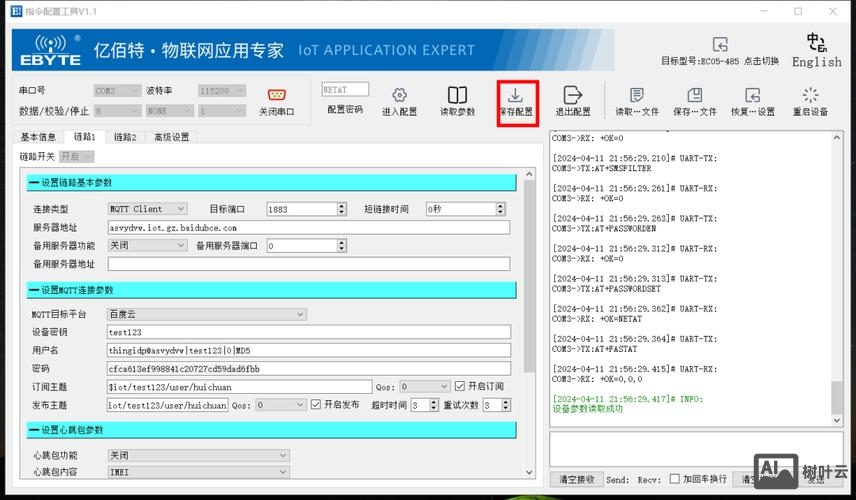Expand the MQTT目标平台 百度云 dropdown

pos(207,314)
